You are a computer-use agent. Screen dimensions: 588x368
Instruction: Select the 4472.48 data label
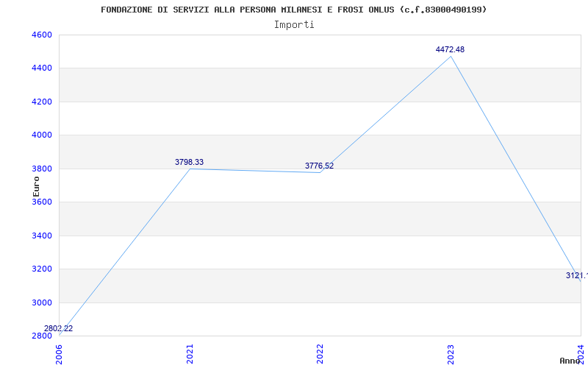450,49
